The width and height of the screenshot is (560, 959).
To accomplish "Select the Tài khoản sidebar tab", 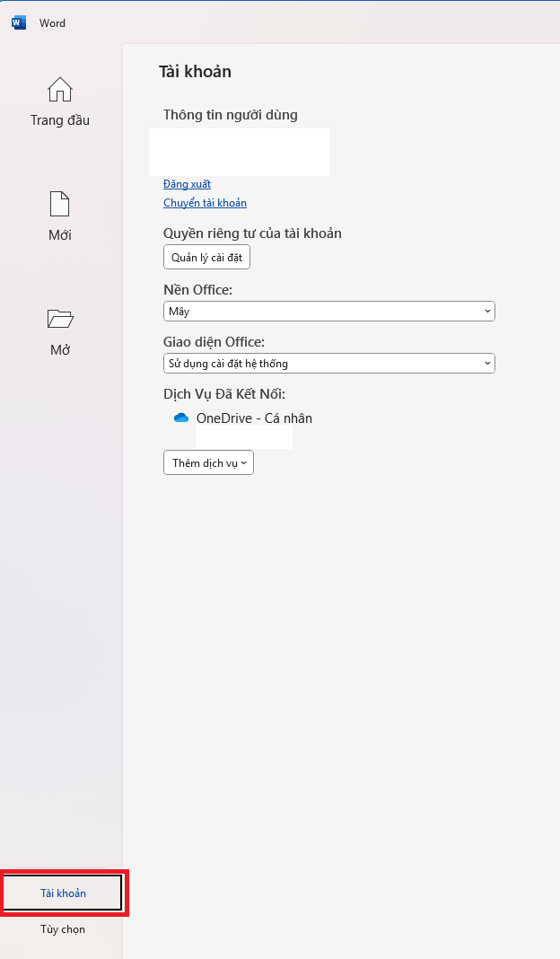I will (63, 893).
